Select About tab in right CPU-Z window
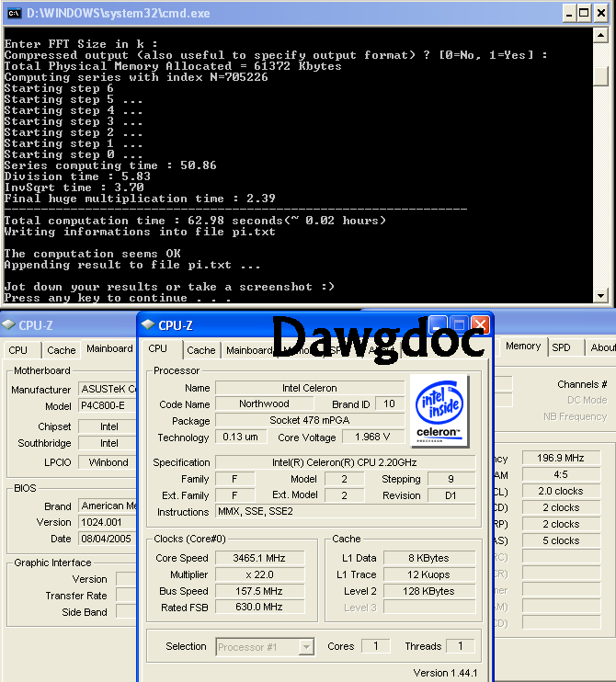 point(602,347)
